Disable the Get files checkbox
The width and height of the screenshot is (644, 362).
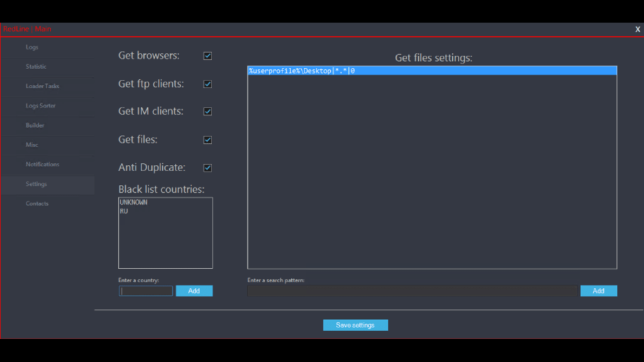[208, 140]
